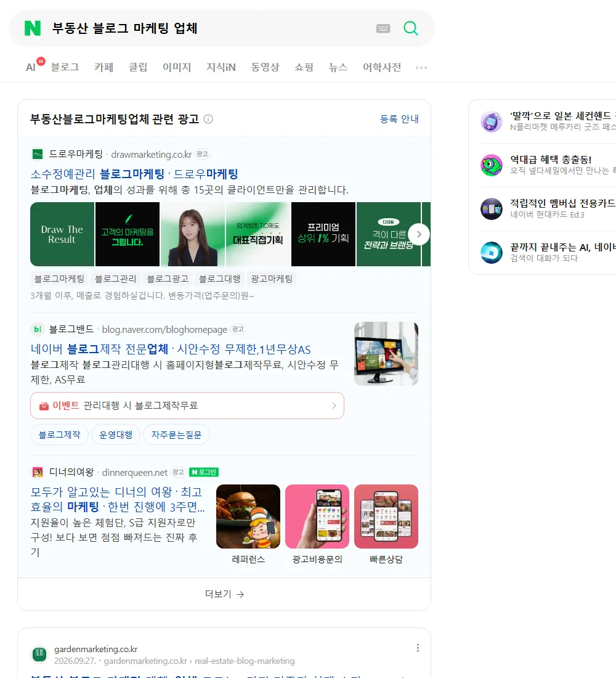
Task: Click the card icon beside 멤버십 전용카드
Action: click(x=492, y=209)
